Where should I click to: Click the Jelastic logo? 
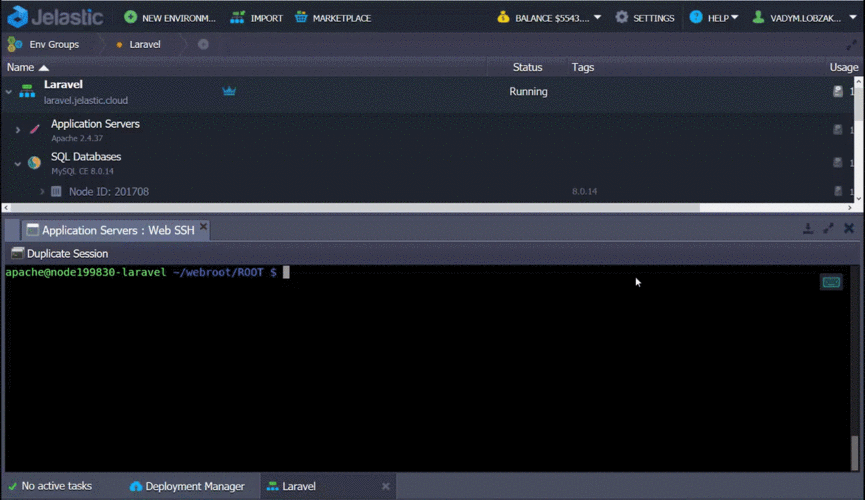point(55,17)
